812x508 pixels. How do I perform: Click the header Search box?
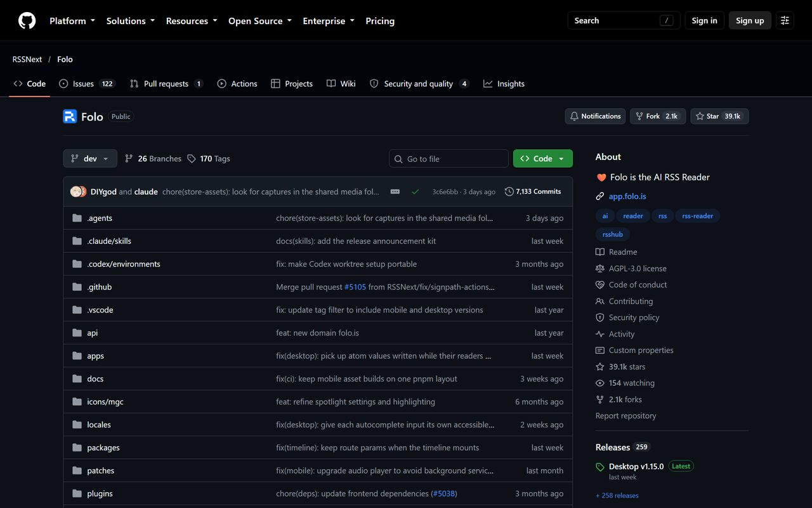pyautogui.click(x=624, y=20)
